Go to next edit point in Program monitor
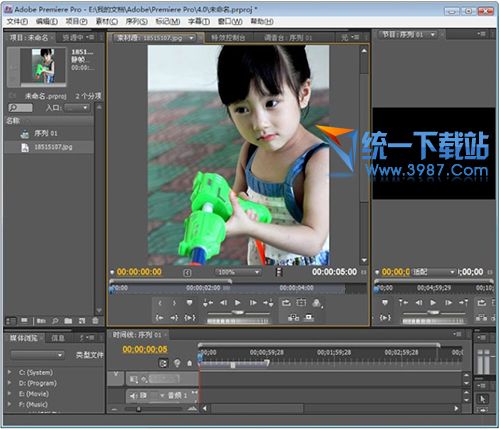The width and height of the screenshot is (500, 430). click(x=463, y=303)
